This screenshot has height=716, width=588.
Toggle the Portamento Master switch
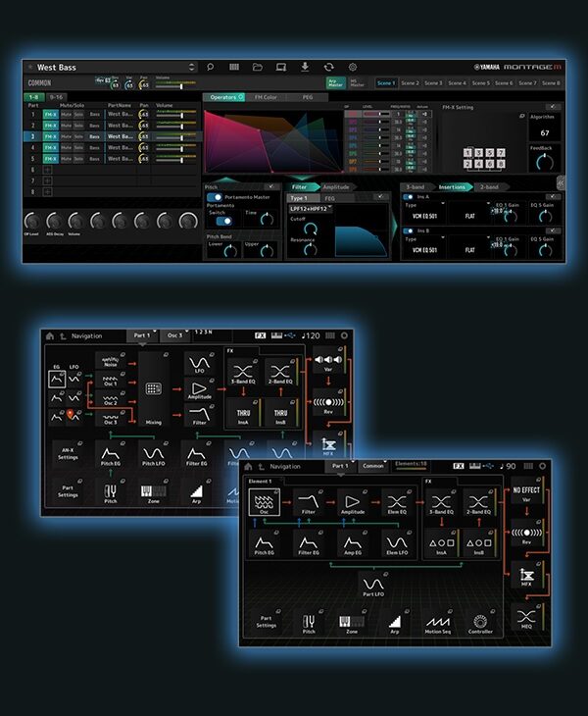point(215,197)
